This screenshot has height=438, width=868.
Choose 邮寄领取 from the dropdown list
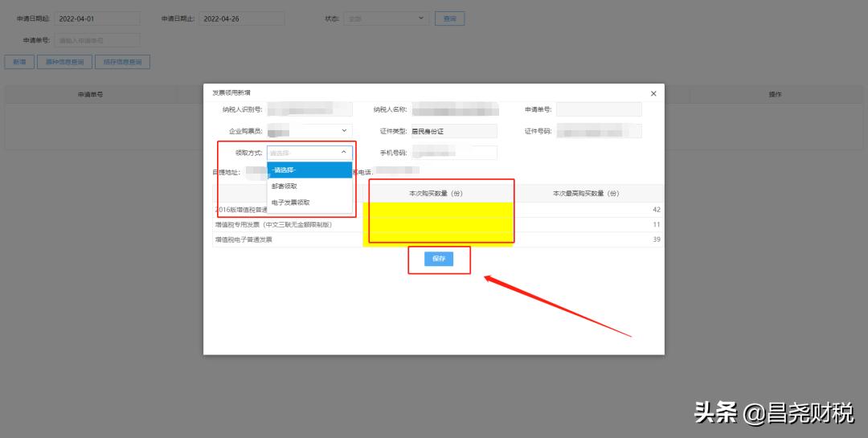pyautogui.click(x=309, y=186)
